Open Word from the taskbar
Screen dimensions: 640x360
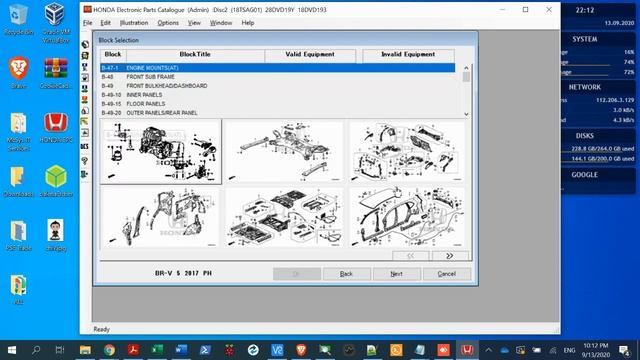click(181, 350)
